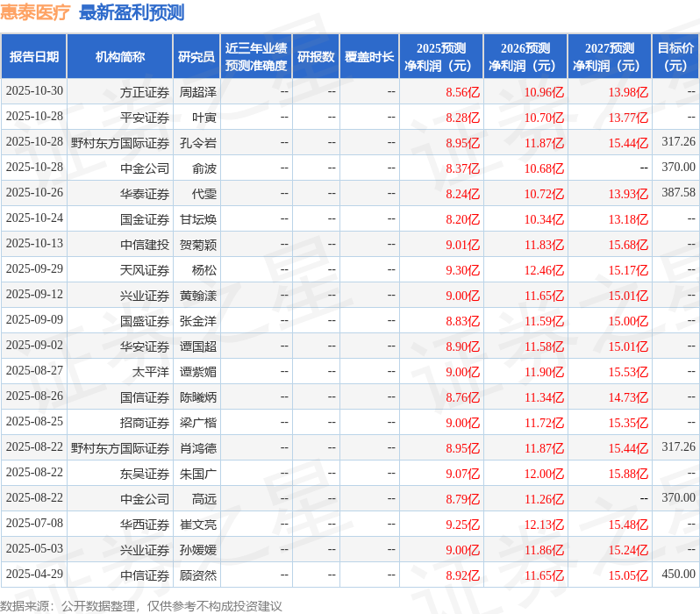The width and height of the screenshot is (700, 614).
Task: Click the 9.30亿 profit value
Action: pyautogui.click(x=462, y=270)
